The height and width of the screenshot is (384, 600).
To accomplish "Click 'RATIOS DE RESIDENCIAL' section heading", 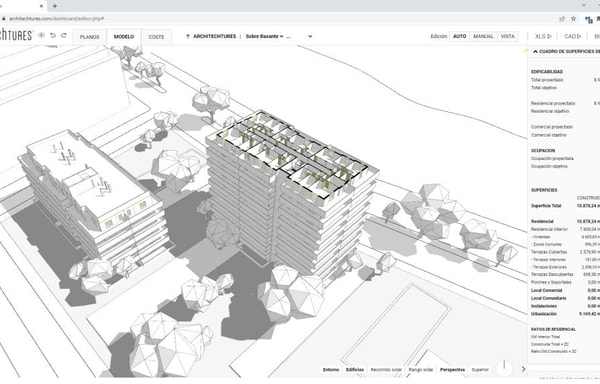I will (x=553, y=329).
